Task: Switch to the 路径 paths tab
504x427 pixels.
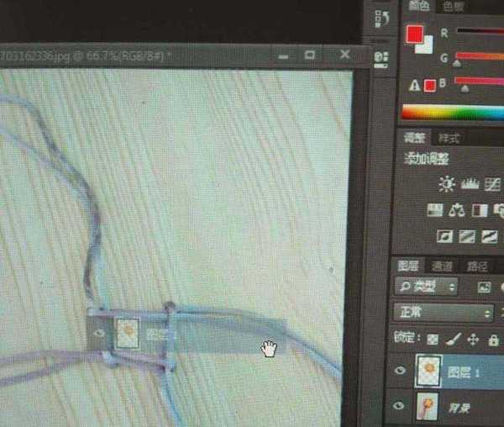Action: tap(477, 266)
